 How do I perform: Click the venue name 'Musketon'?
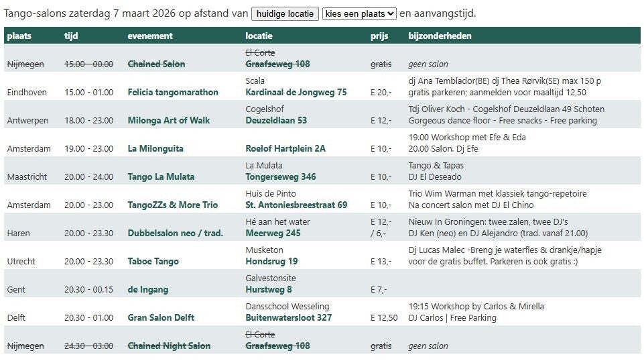265,250
